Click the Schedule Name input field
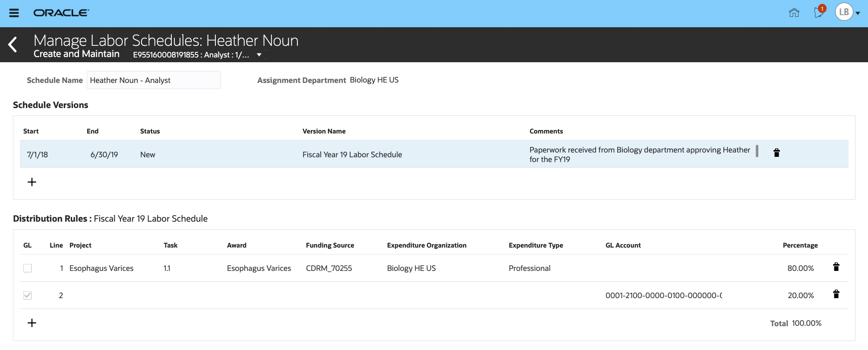868x350 pixels. click(x=153, y=80)
